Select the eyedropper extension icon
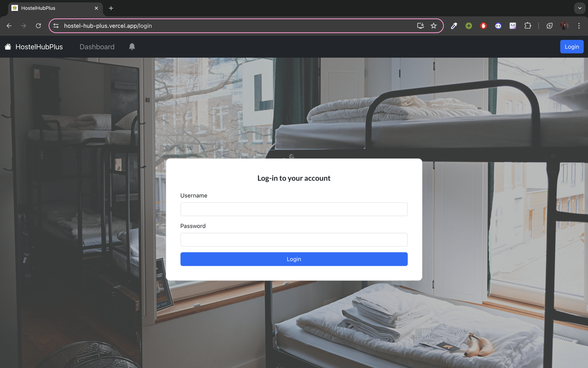 tap(454, 26)
